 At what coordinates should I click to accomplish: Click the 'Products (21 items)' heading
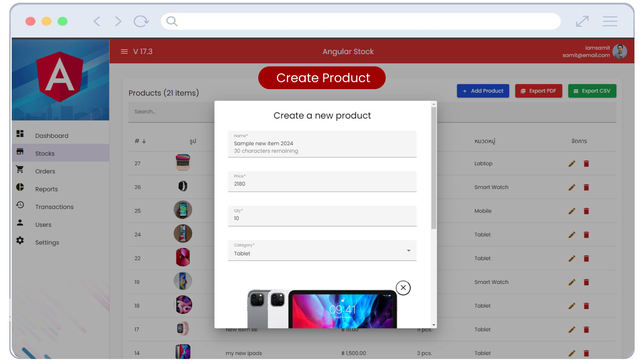[x=164, y=93]
